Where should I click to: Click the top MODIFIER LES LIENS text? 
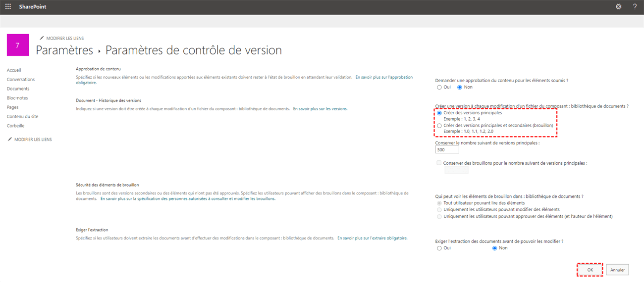(65, 38)
